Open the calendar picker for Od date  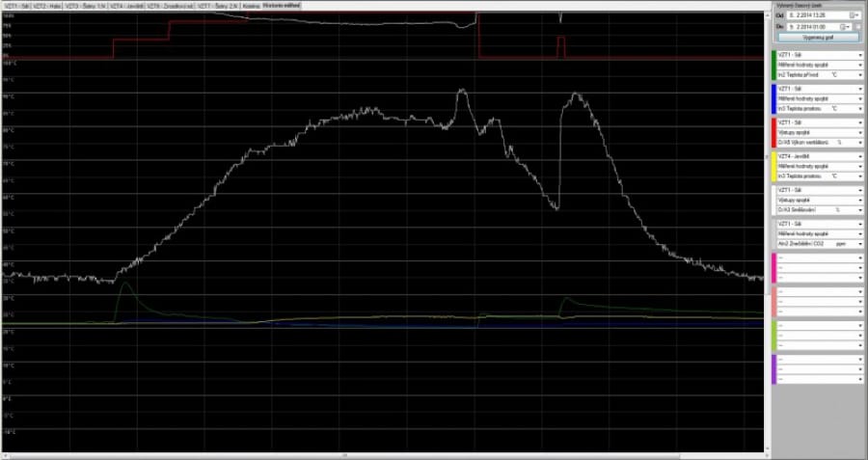854,16
